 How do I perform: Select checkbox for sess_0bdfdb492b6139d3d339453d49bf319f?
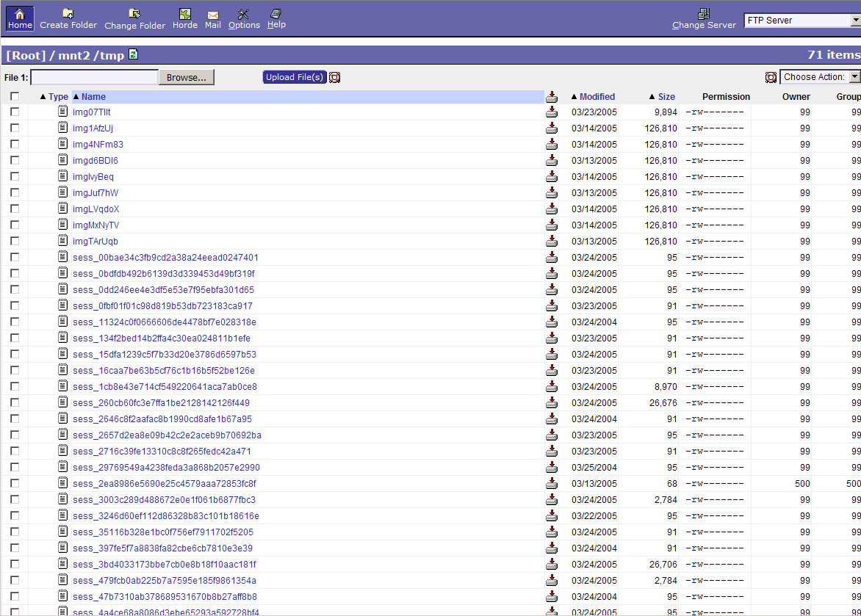(15, 273)
